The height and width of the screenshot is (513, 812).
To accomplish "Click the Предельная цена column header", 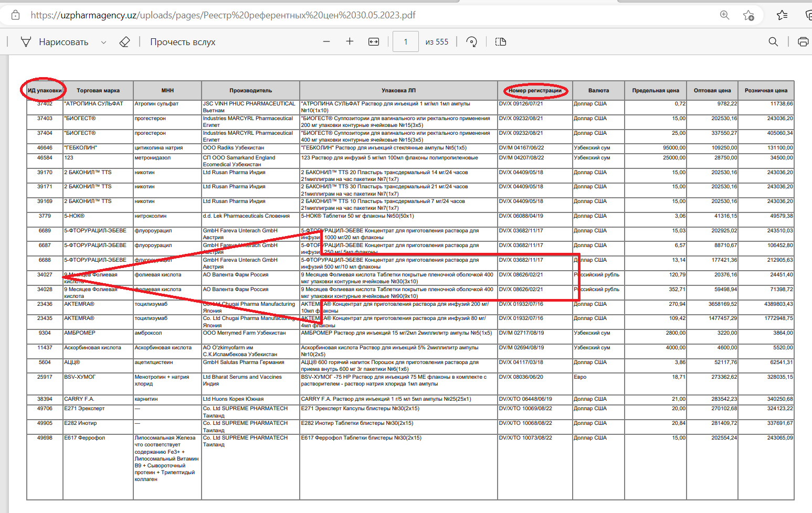I will [656, 90].
